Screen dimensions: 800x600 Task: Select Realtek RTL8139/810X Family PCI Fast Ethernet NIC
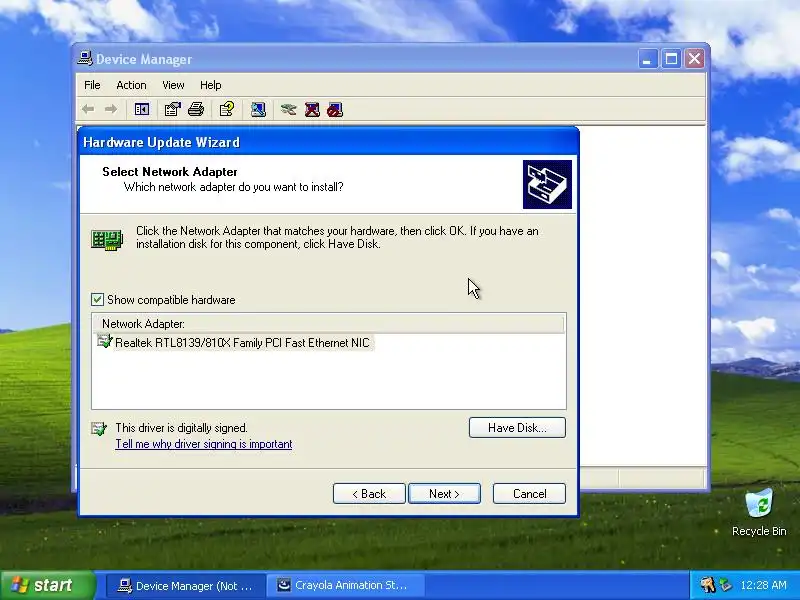(x=242, y=343)
